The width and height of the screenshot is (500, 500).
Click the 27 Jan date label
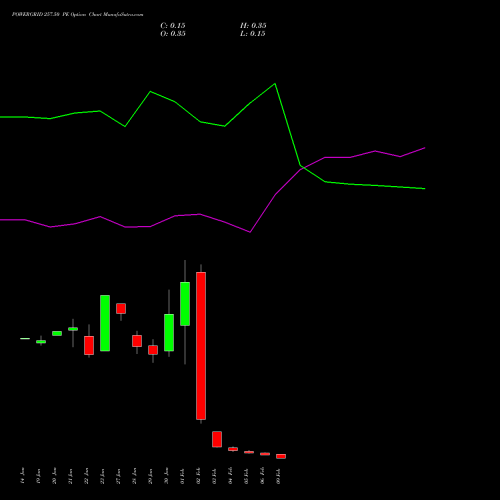click(x=118, y=476)
